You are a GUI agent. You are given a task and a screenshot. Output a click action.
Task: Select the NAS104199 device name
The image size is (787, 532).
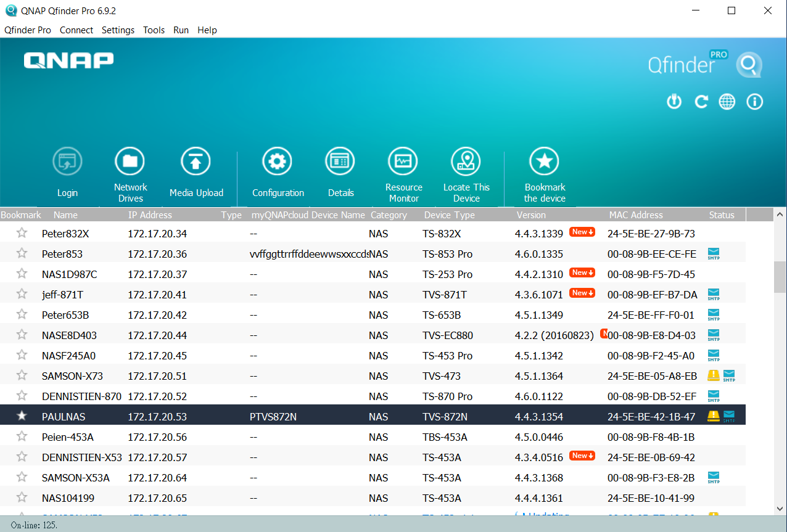pyautogui.click(x=68, y=498)
